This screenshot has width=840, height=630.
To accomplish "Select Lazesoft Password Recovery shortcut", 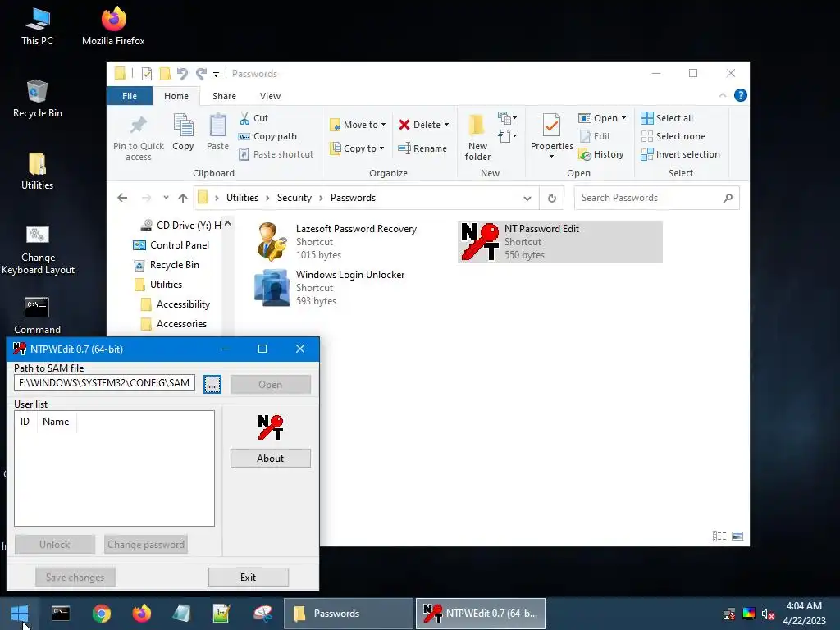I will 336,242.
